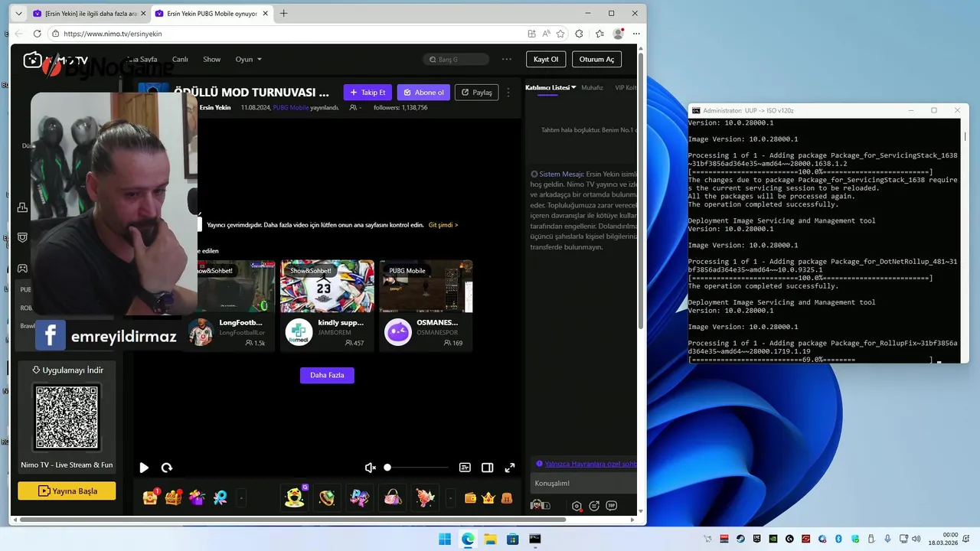The width and height of the screenshot is (980, 551).
Task: Refresh the browser page
Action: click(x=37, y=34)
